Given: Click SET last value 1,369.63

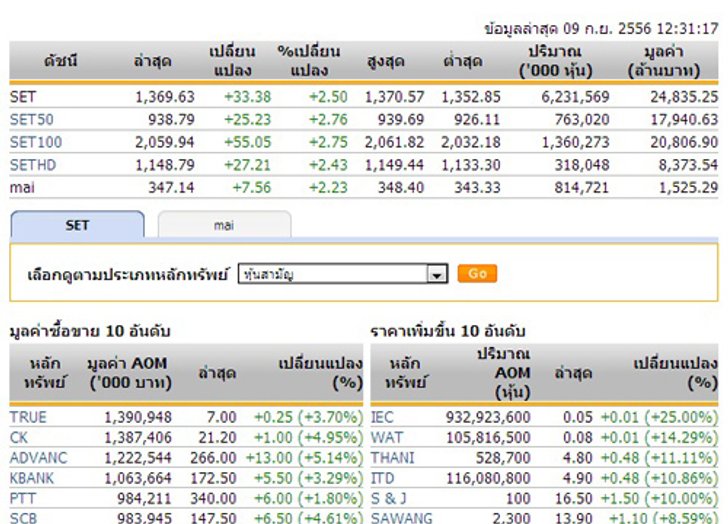Looking at the screenshot, I should (165, 97).
